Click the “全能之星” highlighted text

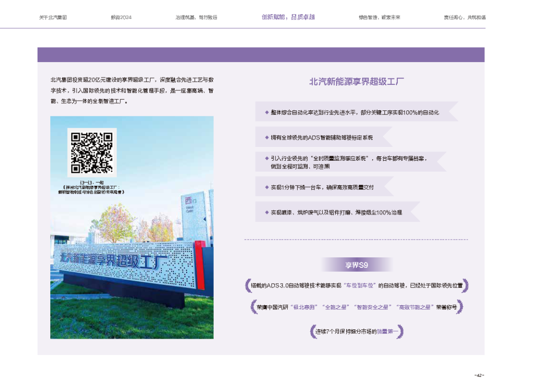(x=336, y=307)
